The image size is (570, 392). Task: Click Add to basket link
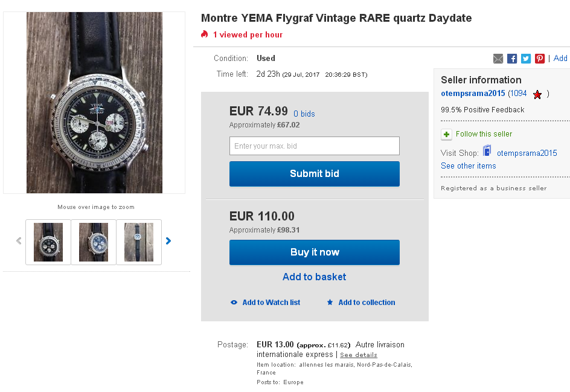point(315,277)
